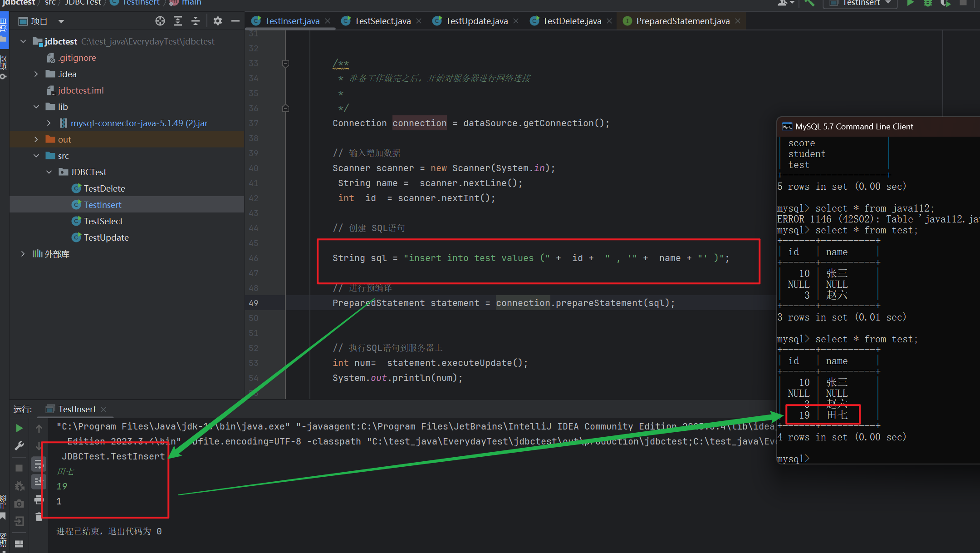Hide the Project panel with minus icon
This screenshot has width=980, height=553.
tap(235, 21)
